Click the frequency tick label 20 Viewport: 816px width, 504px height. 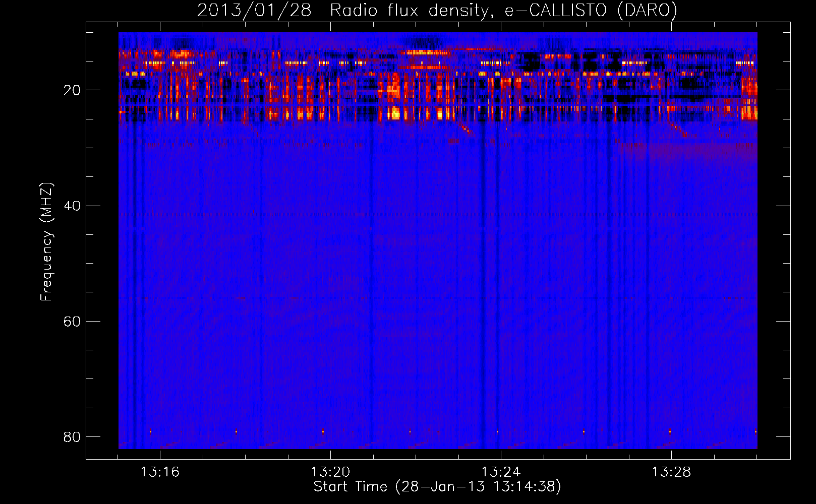[72, 91]
